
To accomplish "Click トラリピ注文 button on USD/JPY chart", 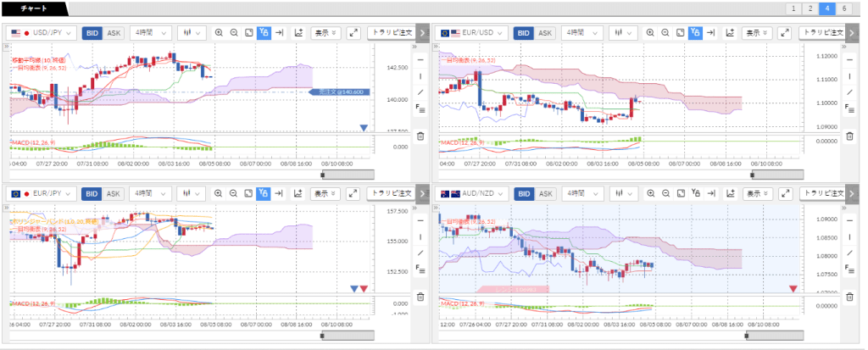I will [392, 33].
